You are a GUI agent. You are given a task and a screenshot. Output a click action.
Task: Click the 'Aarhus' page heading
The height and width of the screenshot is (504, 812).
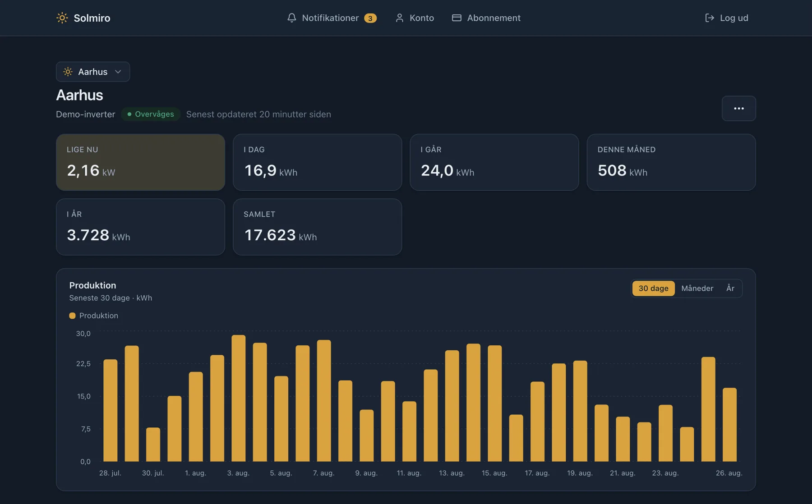tap(79, 95)
